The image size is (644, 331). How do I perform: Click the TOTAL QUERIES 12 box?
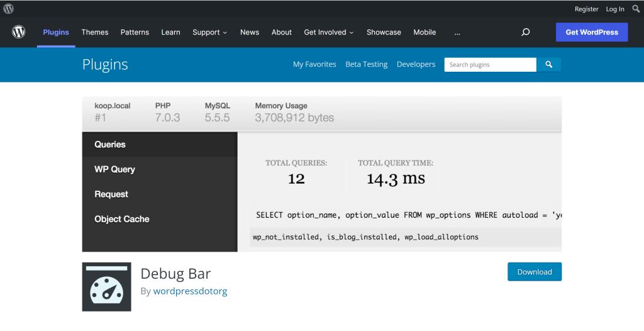pos(296,174)
